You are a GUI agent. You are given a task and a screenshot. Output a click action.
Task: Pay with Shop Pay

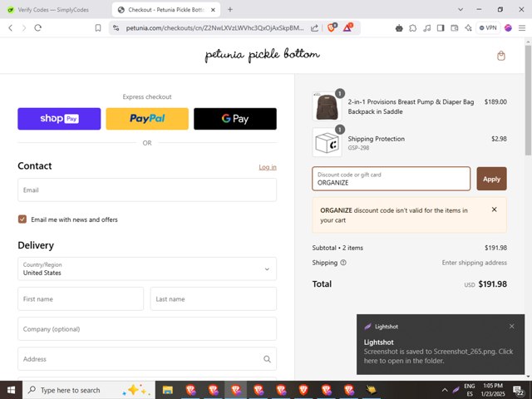[59, 119]
